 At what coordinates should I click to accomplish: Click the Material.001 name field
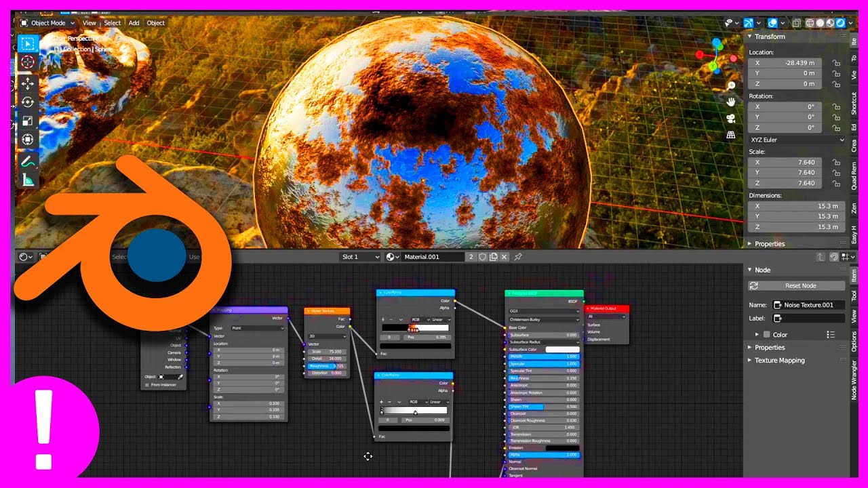(x=432, y=257)
